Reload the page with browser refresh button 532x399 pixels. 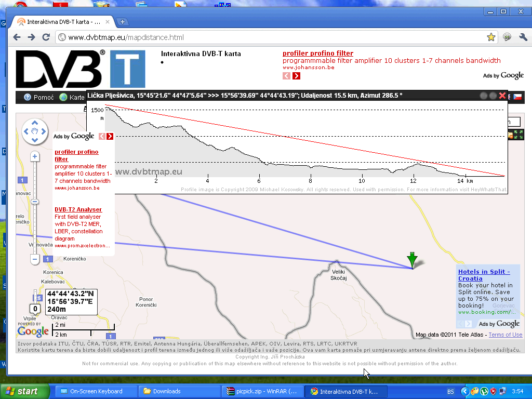[x=46, y=37]
